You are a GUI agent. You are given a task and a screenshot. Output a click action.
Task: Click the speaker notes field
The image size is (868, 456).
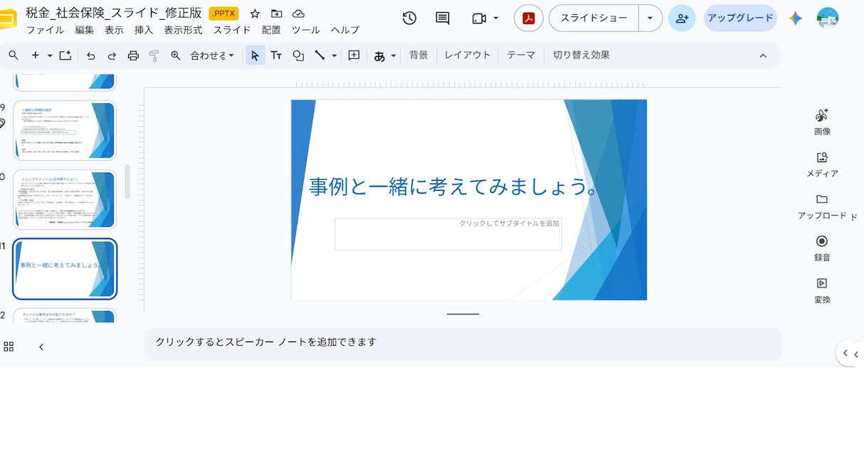coord(462,344)
